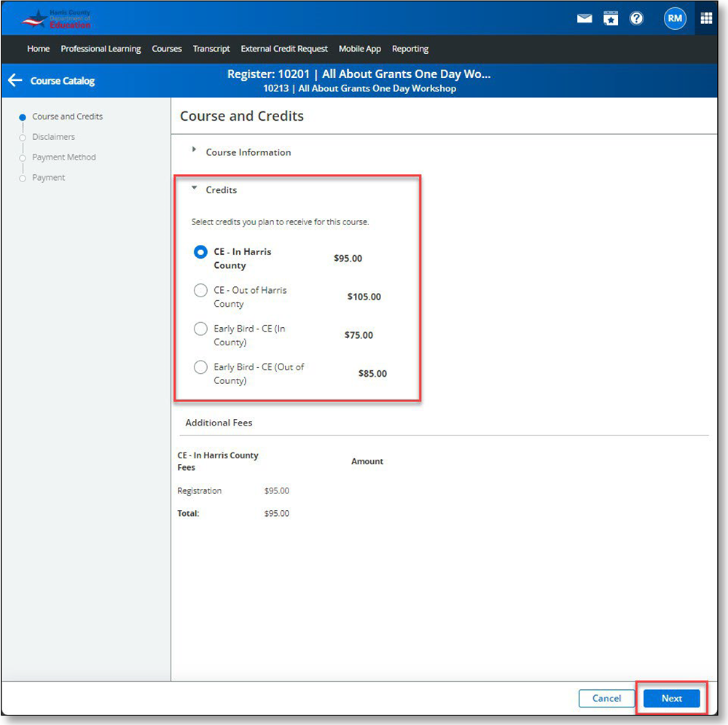Open the Mobile App menu item
728x725 pixels.
pyautogui.click(x=359, y=49)
